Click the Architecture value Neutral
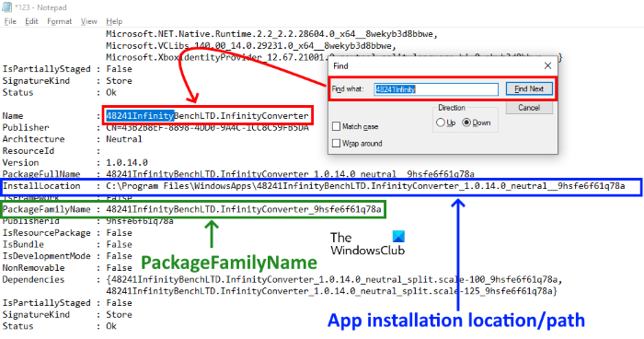The image size is (644, 339). click(x=124, y=139)
